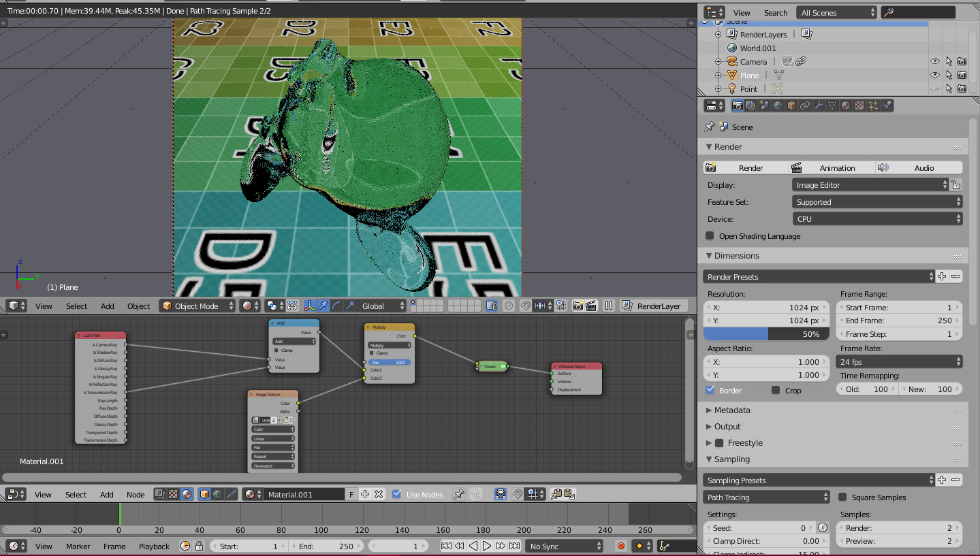This screenshot has width=980, height=556.
Task: Open the All Scenes outliner filter dropdown
Action: pos(837,12)
